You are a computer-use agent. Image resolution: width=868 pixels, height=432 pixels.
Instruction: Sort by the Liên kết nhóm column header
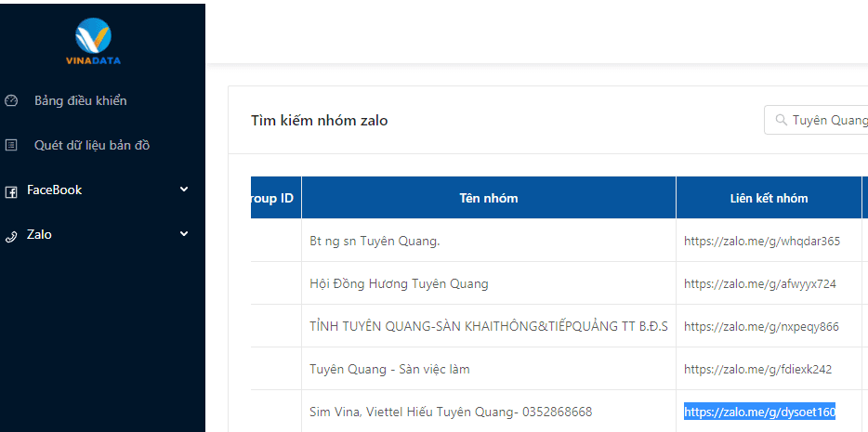click(769, 198)
